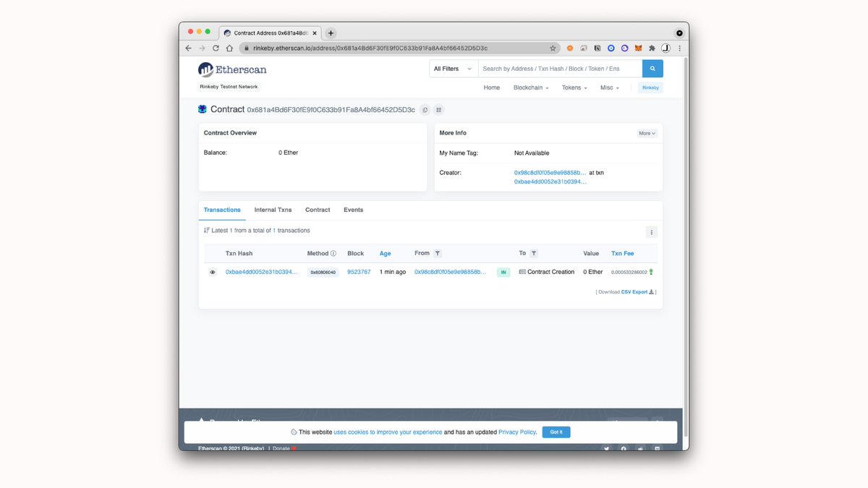The image size is (868, 488).
Task: Bookmark this page with the star icon
Action: click(553, 48)
